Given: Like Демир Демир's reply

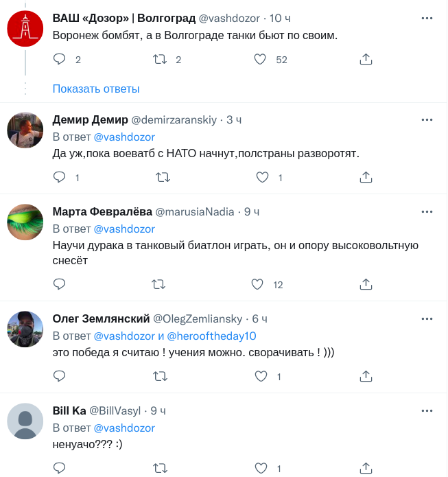Looking at the screenshot, I should coord(261,178).
